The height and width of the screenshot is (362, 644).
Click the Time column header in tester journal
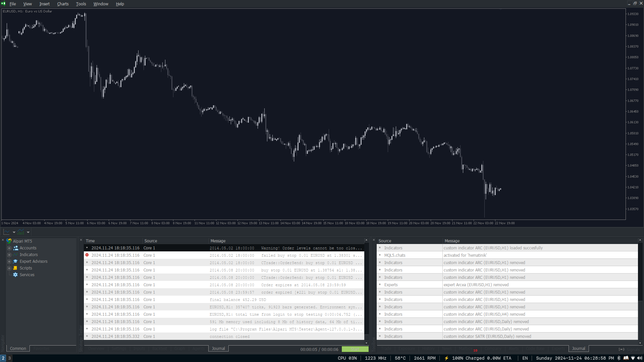click(x=113, y=241)
